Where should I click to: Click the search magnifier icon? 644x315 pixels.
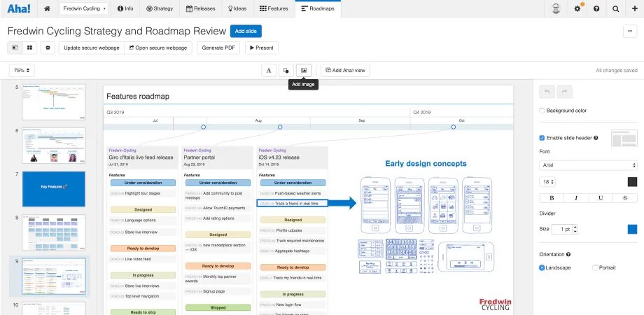(615, 8)
